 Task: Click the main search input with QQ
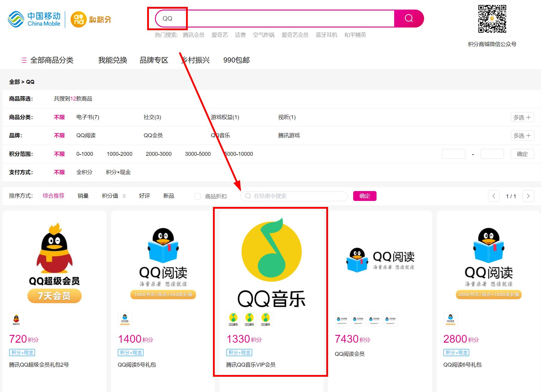(275, 19)
